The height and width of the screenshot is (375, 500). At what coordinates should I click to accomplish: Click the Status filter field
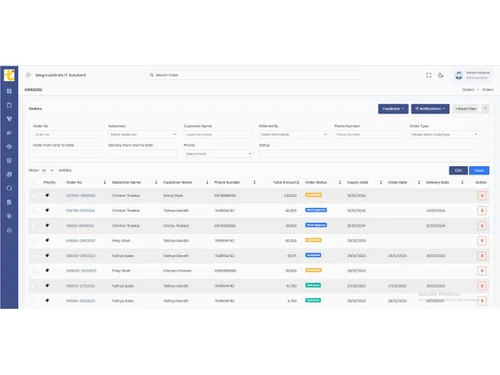369,154
